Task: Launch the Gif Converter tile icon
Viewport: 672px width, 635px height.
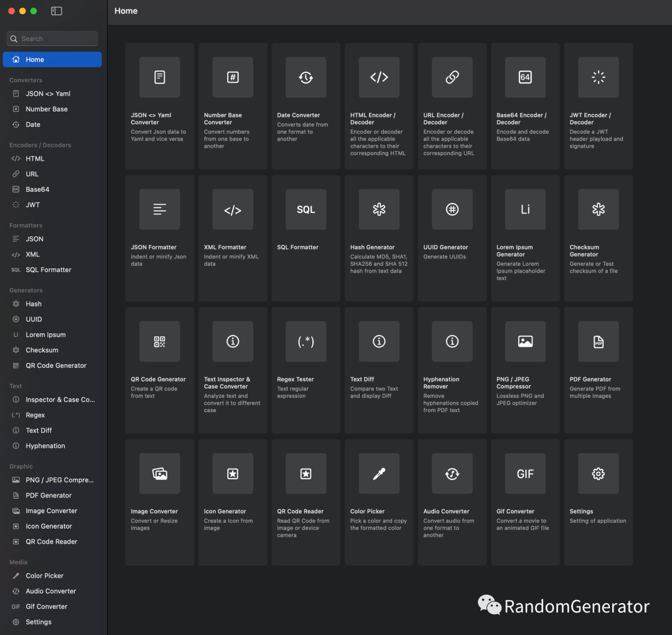Action: tap(525, 474)
